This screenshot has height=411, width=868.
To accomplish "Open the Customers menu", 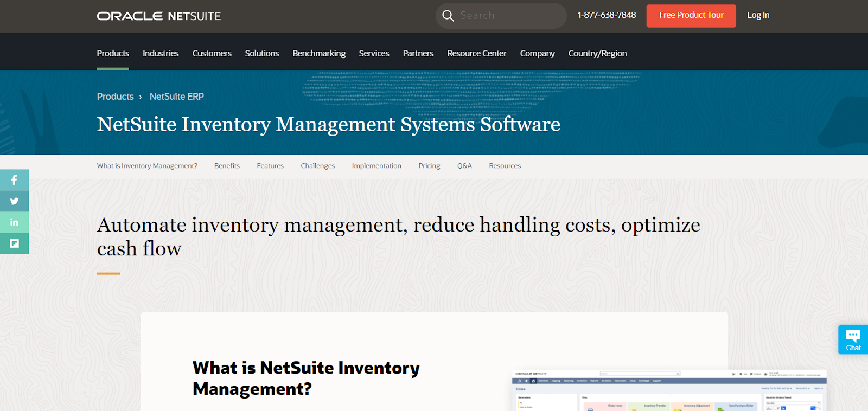I will (x=212, y=53).
